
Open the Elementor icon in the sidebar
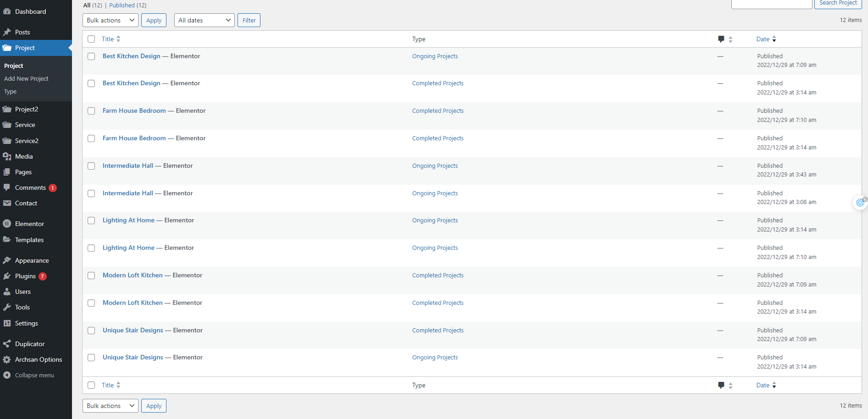coord(7,224)
